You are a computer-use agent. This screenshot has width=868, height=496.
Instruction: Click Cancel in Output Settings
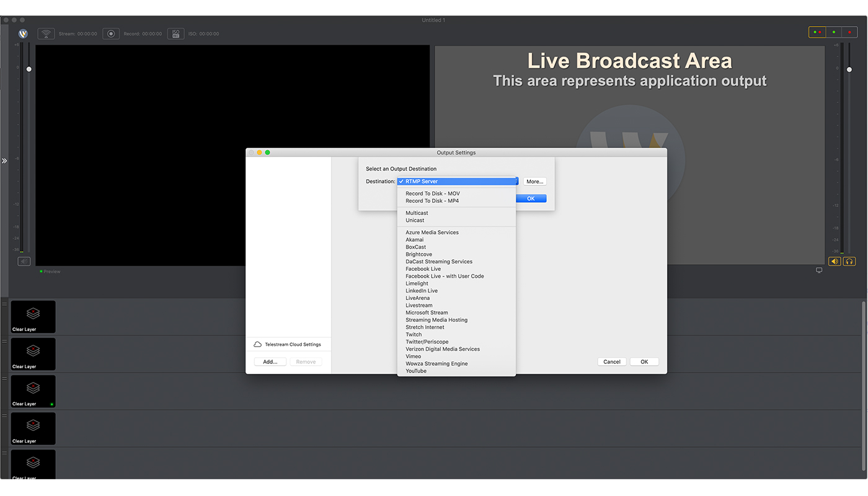(x=612, y=361)
